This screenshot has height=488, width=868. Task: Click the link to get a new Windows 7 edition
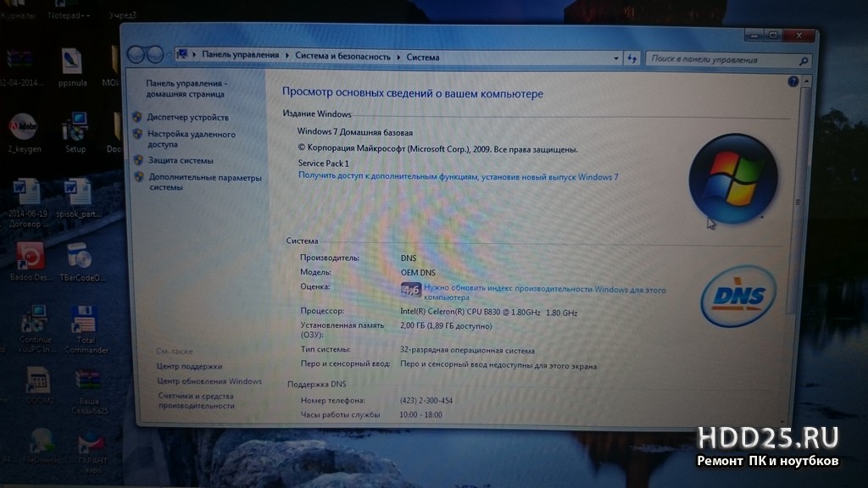(x=458, y=177)
